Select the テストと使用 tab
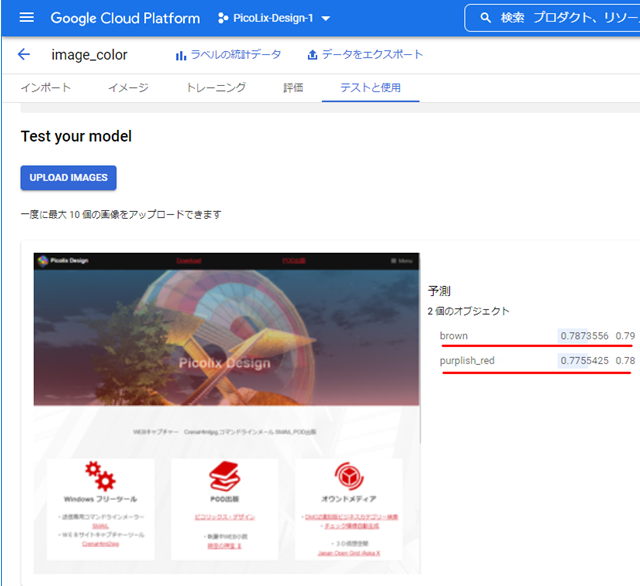640x586 pixels. 370,88
